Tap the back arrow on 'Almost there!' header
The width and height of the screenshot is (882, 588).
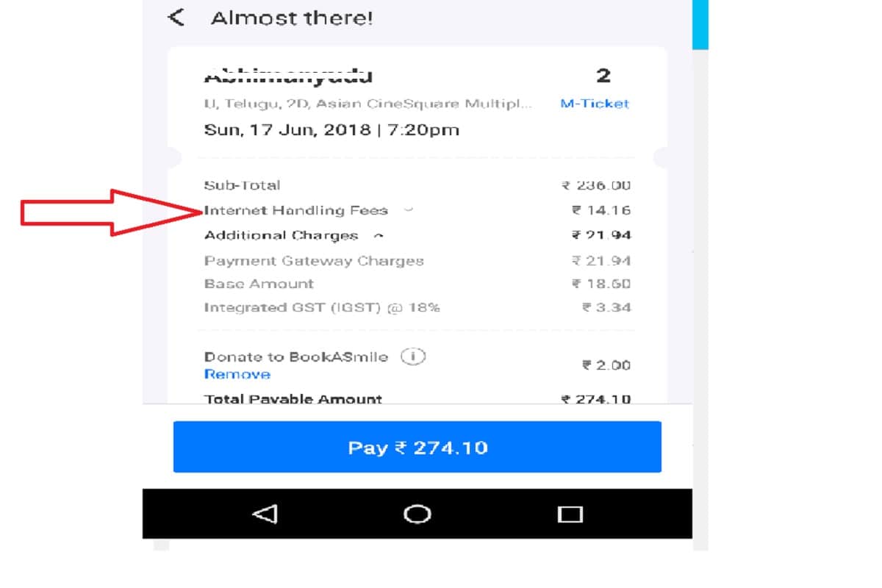pyautogui.click(x=176, y=17)
